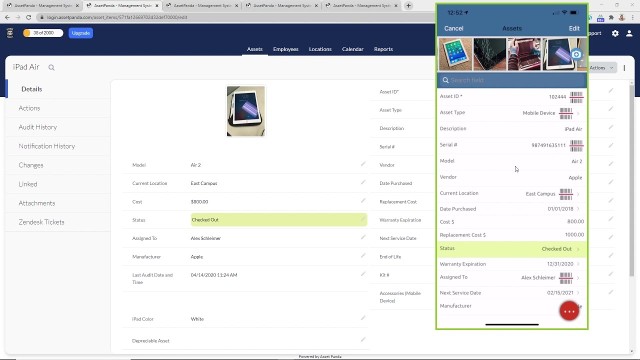
Task: Click the vertical three-dot menu icon
Action: point(624,68)
